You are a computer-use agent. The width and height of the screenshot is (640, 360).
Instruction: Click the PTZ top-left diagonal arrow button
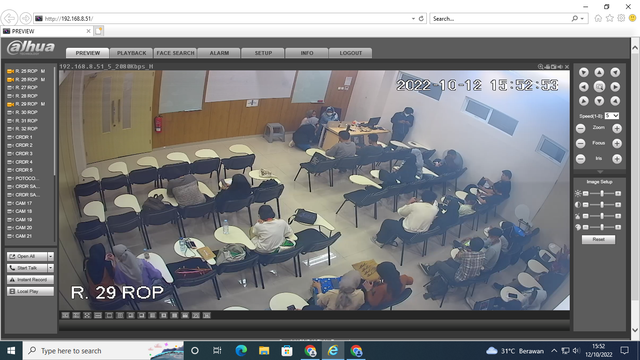pos(583,72)
